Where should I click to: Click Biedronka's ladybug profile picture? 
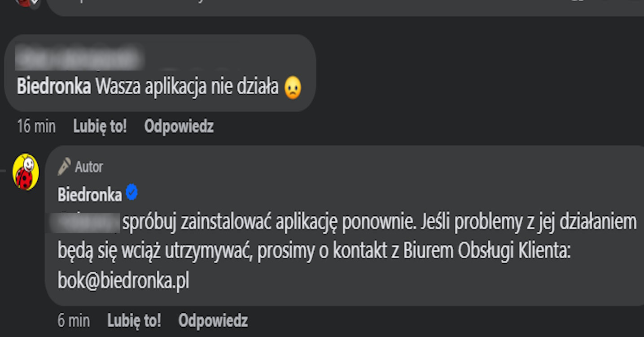[x=26, y=172]
